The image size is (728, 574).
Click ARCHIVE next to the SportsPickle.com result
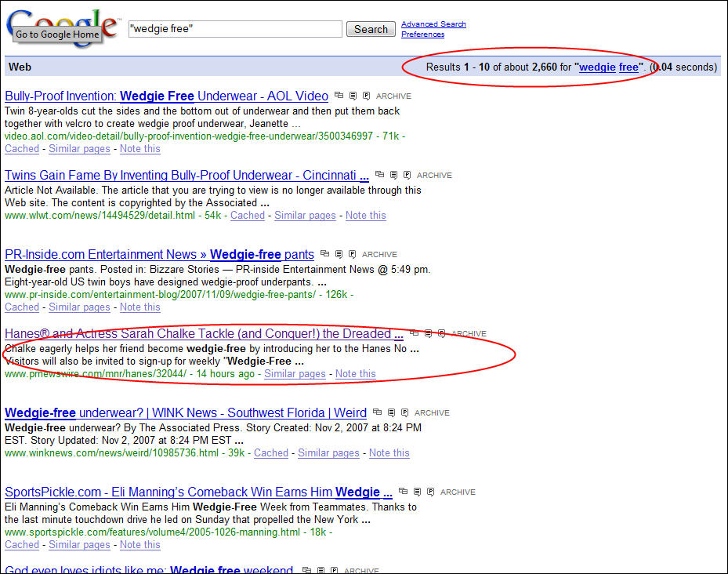[x=458, y=492]
